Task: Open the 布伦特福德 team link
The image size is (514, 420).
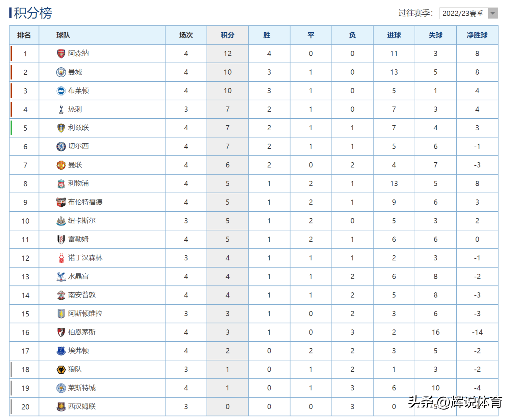Action: [85, 202]
